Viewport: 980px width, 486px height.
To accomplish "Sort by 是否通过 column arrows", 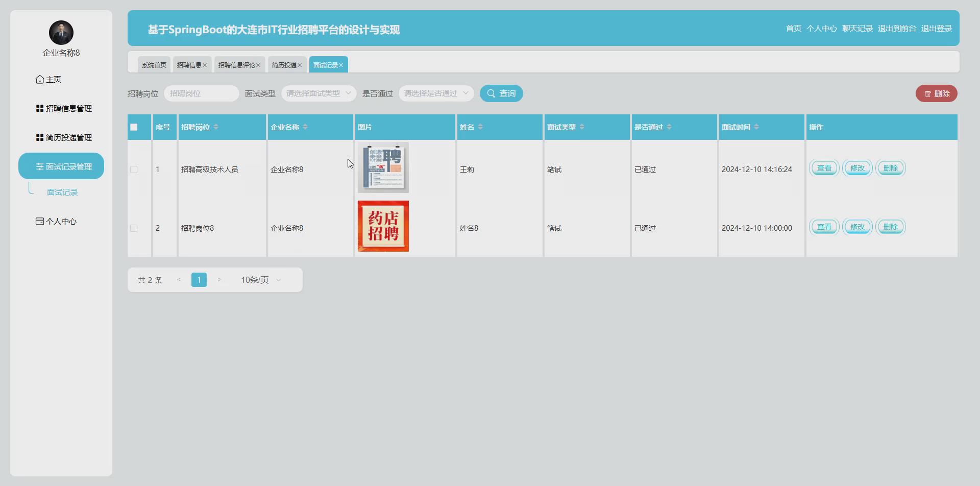I will [x=669, y=127].
